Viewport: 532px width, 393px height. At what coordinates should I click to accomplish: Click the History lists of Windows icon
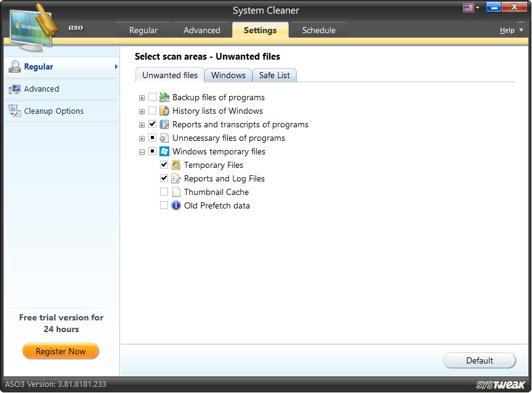[x=163, y=111]
